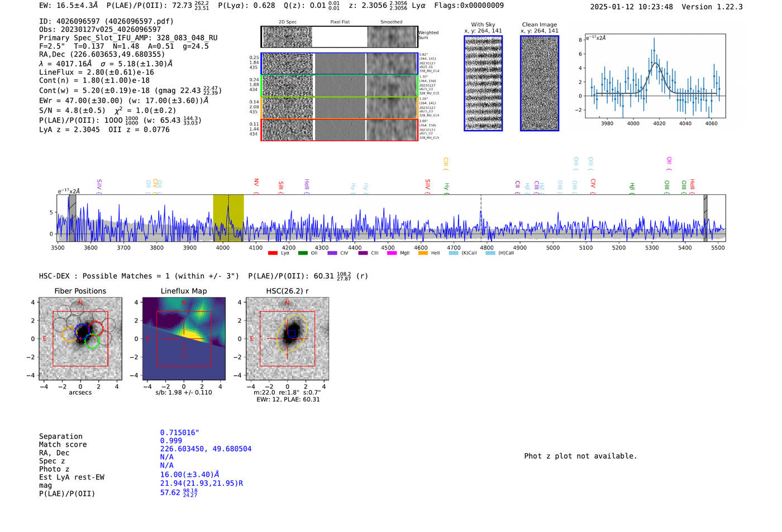The height and width of the screenshot is (532, 782).
Task: Click the orange CIII] line marker label
Action: pyautogui.click(x=445, y=164)
